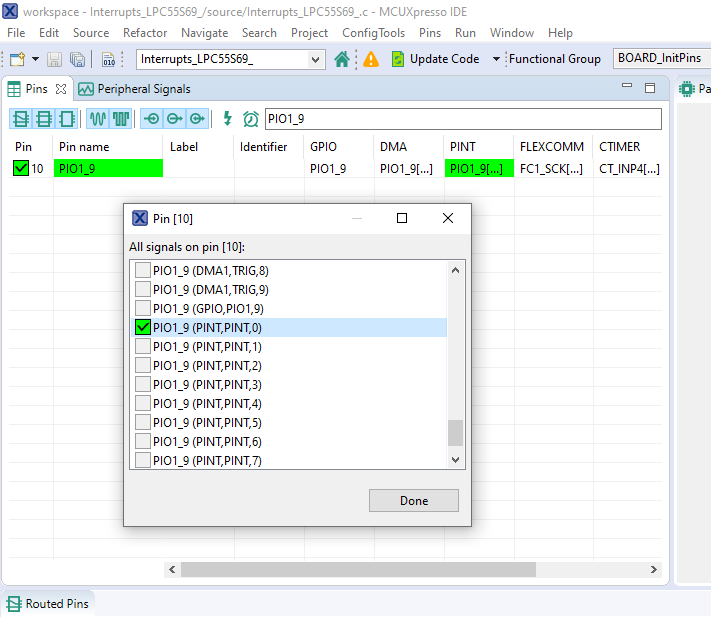Click the PIO1_9 pin filter text field

pos(462,119)
